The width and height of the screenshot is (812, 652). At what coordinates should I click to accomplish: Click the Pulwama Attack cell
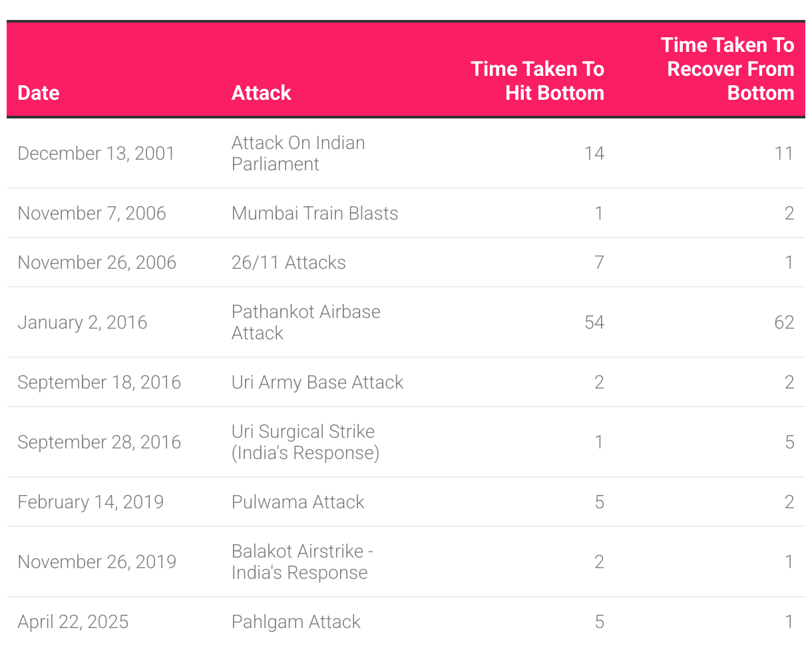point(298,502)
